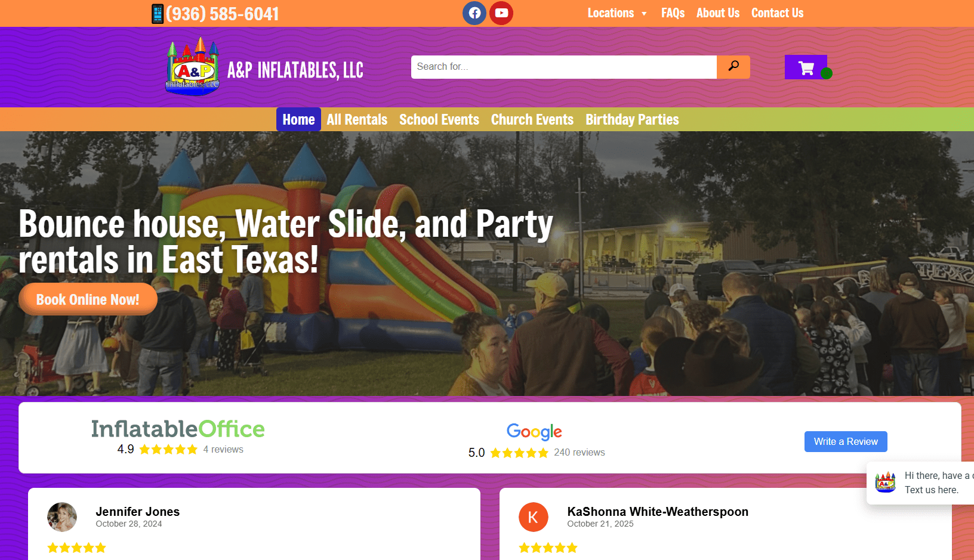Viewport: 974px width, 560px height.
Task: Click the Write a Review button
Action: click(846, 441)
